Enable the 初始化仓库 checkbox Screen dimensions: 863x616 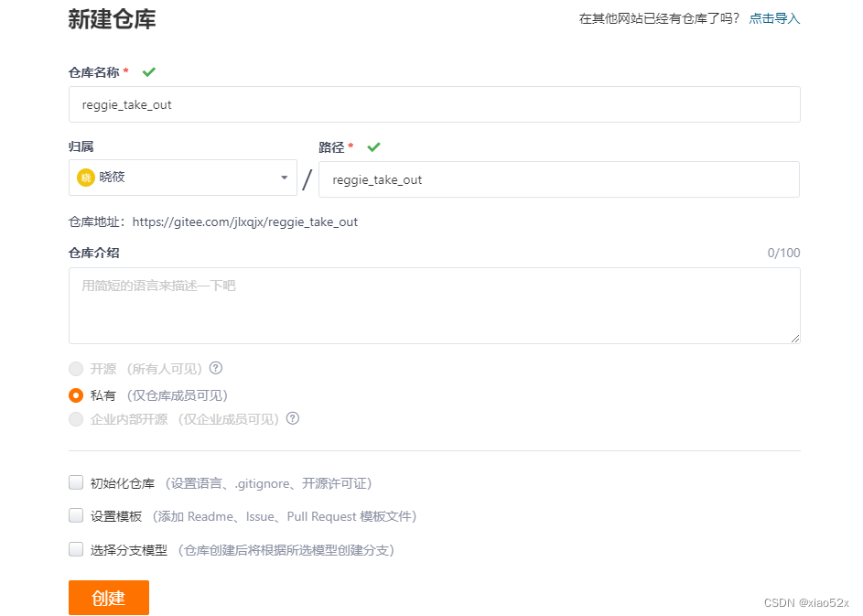[x=76, y=481]
